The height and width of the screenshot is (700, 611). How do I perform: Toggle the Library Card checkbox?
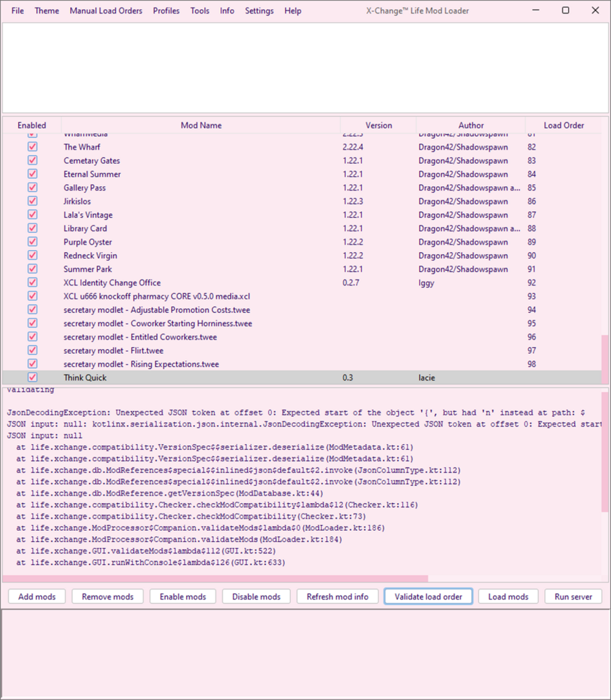tap(32, 228)
